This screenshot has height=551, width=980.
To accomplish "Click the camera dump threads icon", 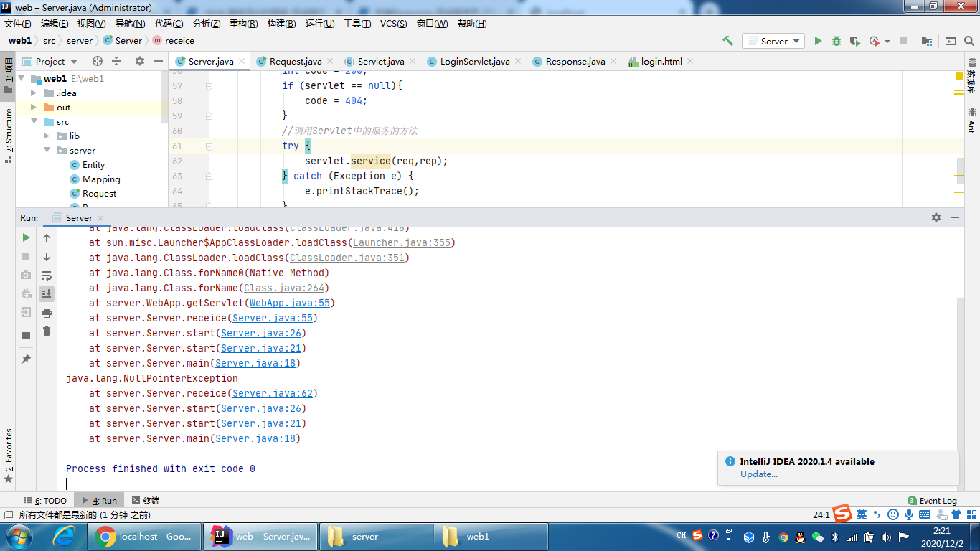I will [27, 275].
